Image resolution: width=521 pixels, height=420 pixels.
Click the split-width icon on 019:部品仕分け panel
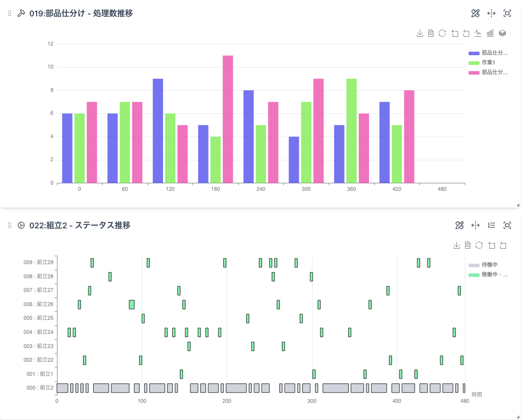(x=491, y=13)
